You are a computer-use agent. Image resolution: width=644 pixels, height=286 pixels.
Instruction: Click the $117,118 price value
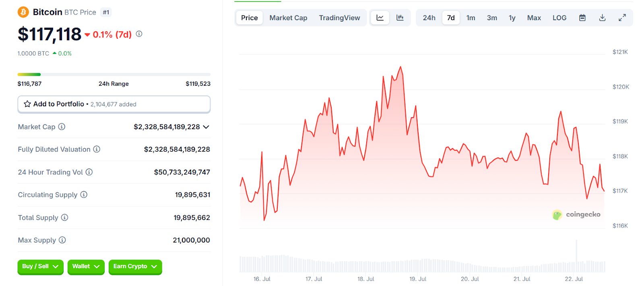(50, 34)
